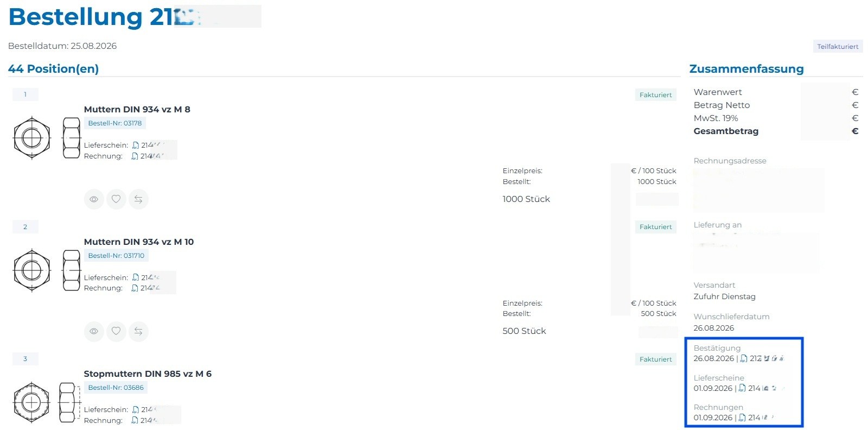Screen dimensions: 868x430
Task: Click the eye icon for Muttern M 10
Action: point(94,331)
